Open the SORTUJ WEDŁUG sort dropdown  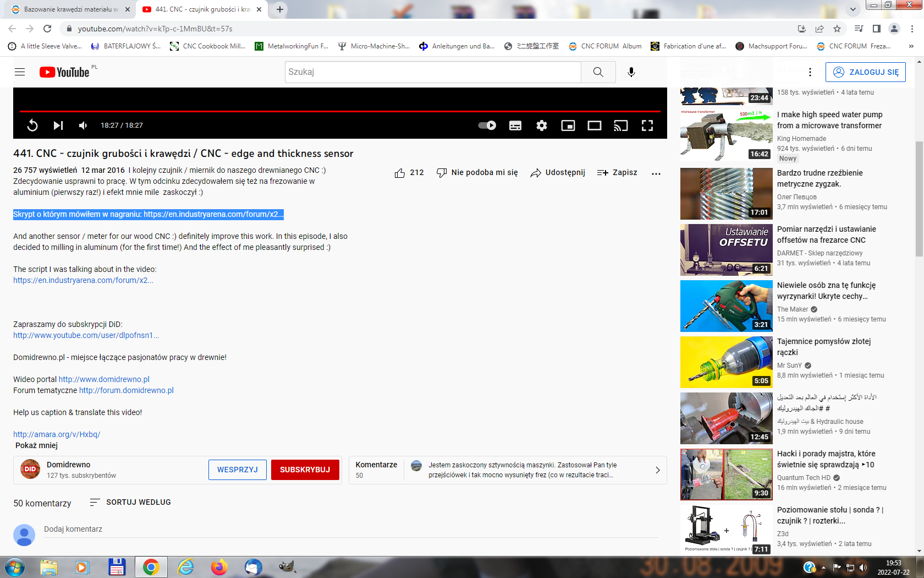[130, 502]
